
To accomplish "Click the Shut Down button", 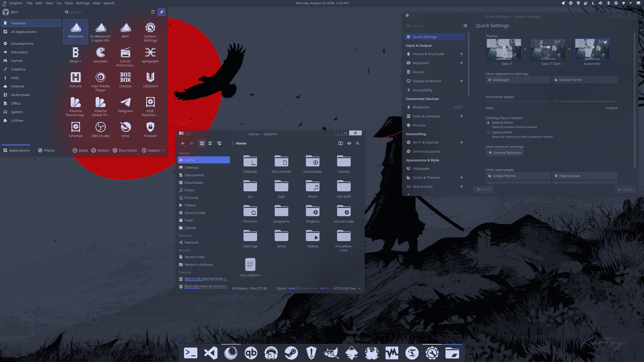I will (x=125, y=150).
